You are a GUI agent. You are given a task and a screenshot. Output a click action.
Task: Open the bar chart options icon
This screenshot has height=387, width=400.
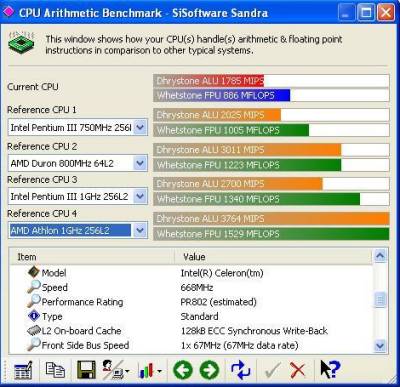click(147, 371)
